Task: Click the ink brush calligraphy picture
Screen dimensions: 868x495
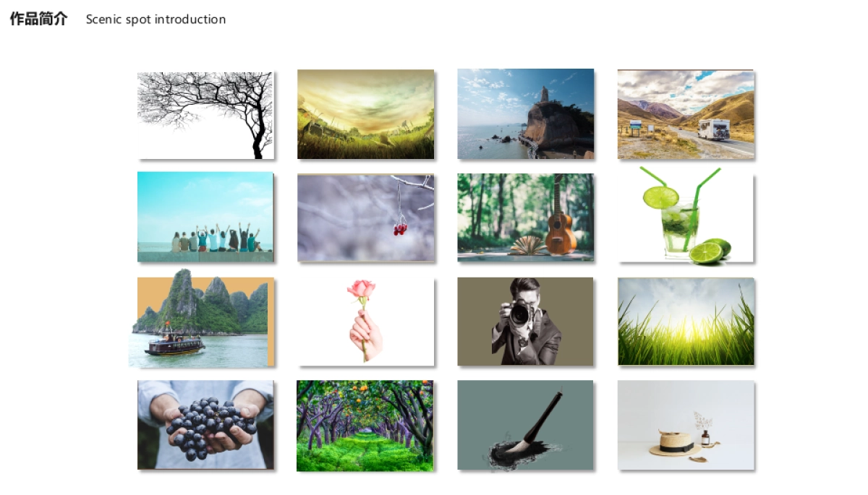Action: click(x=525, y=425)
